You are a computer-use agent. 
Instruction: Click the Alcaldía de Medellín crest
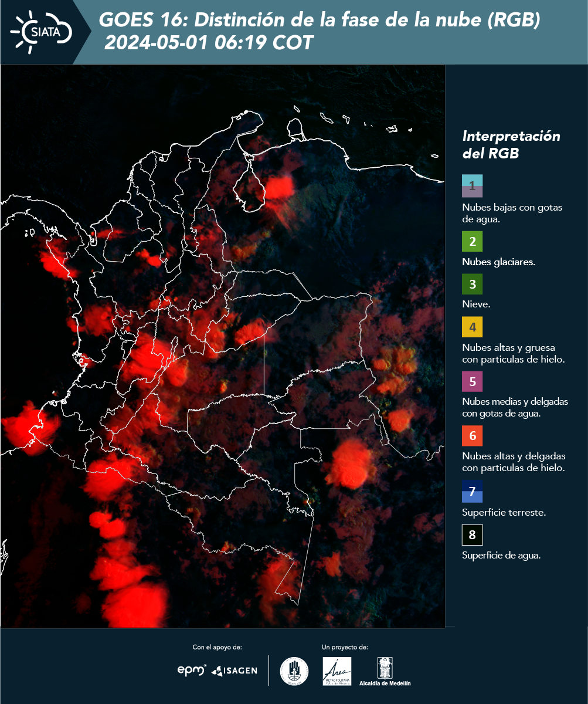click(x=385, y=672)
